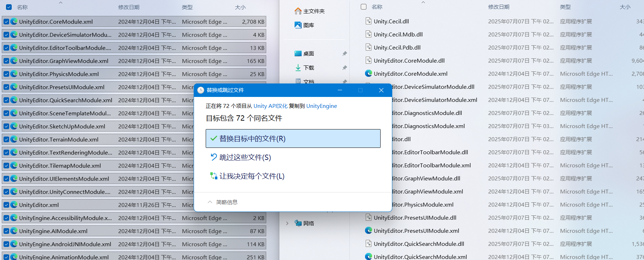Open 下载 downloads in navigation pane
The height and width of the screenshot is (260, 644).
coord(304,68)
